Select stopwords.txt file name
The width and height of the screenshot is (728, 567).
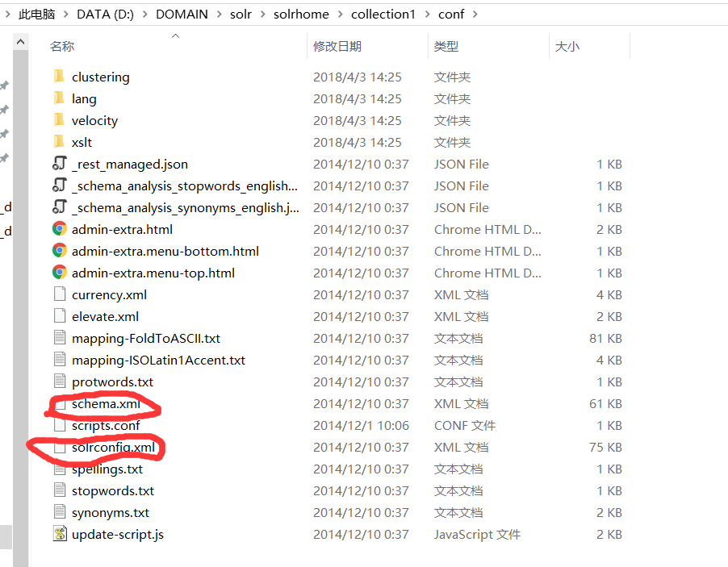[113, 491]
